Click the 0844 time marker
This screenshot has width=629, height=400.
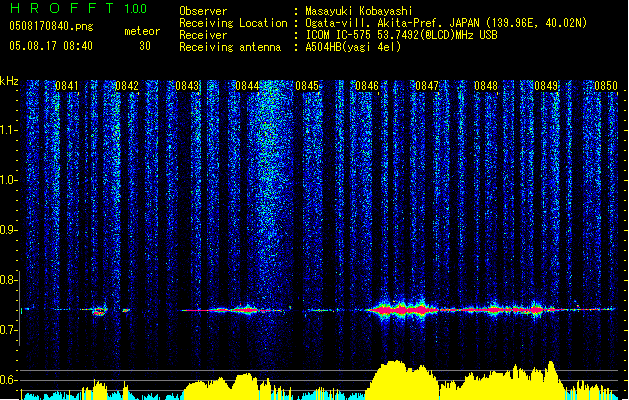pos(247,86)
